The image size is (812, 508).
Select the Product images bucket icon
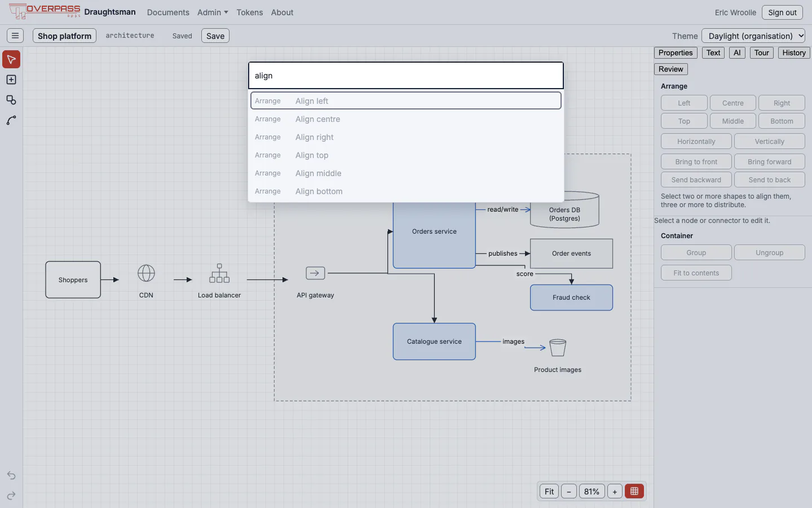click(558, 347)
